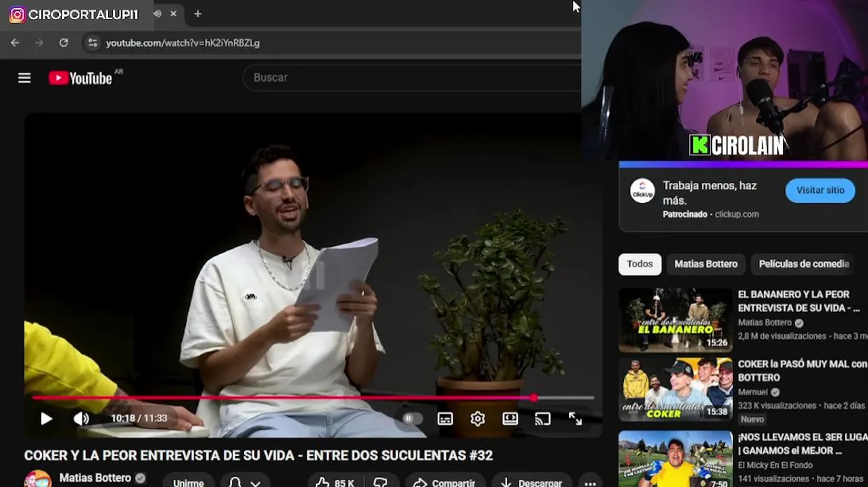Image resolution: width=868 pixels, height=487 pixels.
Task: Open El Bananero video thumbnail
Action: 675,320
